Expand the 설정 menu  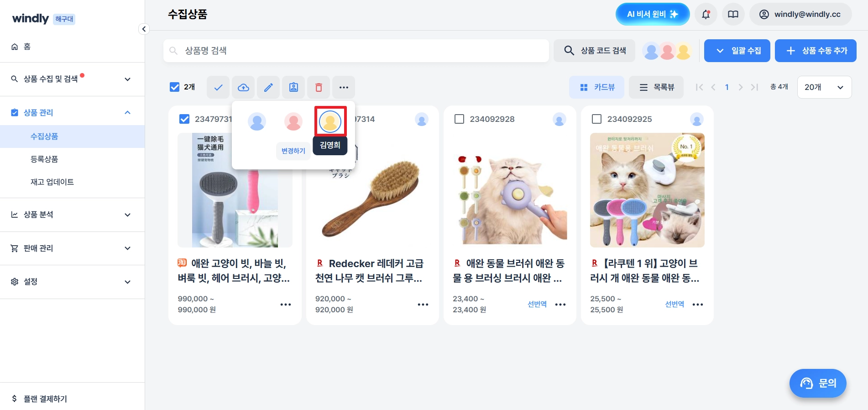[x=72, y=282]
